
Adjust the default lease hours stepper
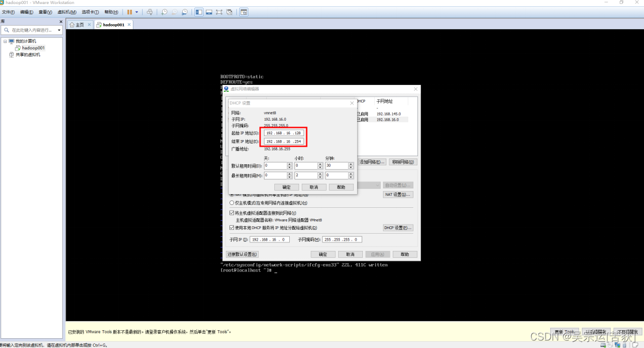(320, 165)
